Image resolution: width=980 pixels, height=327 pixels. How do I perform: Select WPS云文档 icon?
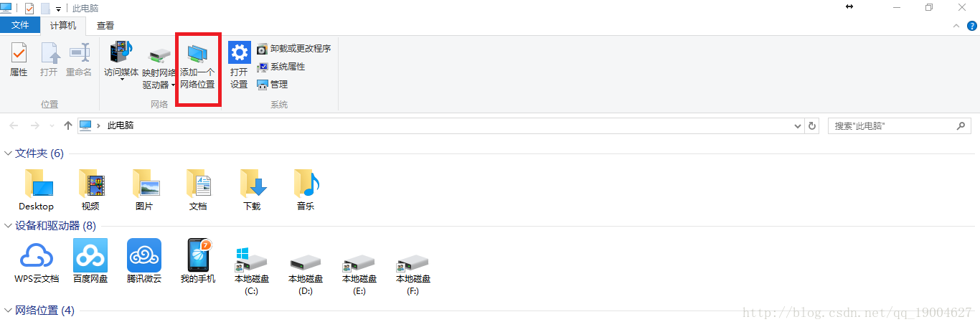(x=37, y=261)
